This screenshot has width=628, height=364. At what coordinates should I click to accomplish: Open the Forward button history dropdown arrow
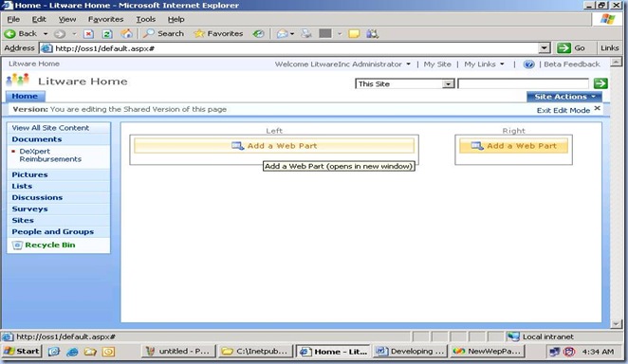pos(74,34)
